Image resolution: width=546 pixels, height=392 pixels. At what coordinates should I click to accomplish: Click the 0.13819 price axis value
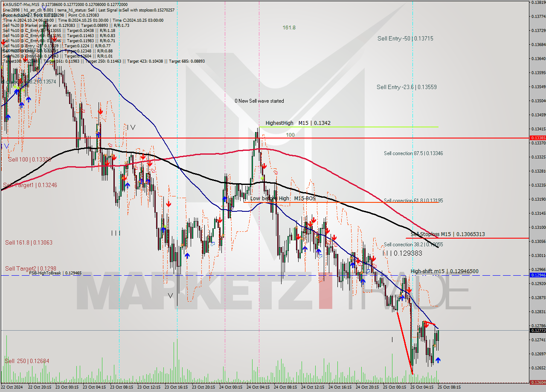pos(538,3)
